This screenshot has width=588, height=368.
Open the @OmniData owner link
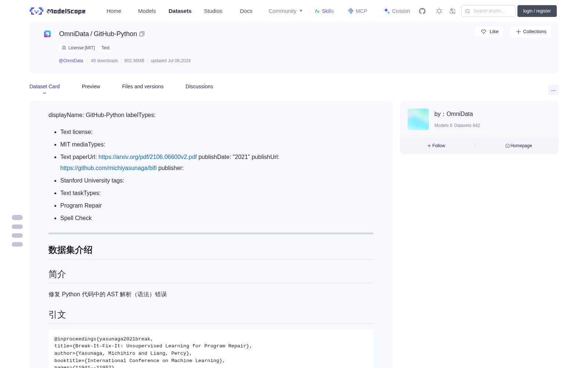(x=71, y=61)
